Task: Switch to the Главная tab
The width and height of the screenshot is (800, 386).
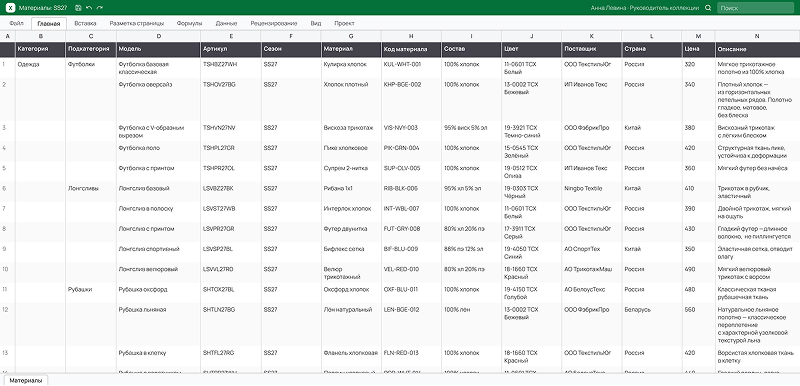Action: coord(49,23)
